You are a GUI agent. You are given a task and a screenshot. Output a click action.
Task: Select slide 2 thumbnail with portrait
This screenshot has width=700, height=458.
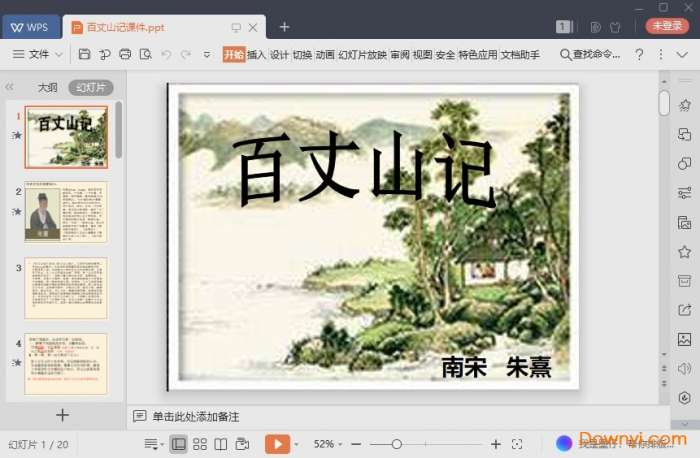tap(66, 212)
